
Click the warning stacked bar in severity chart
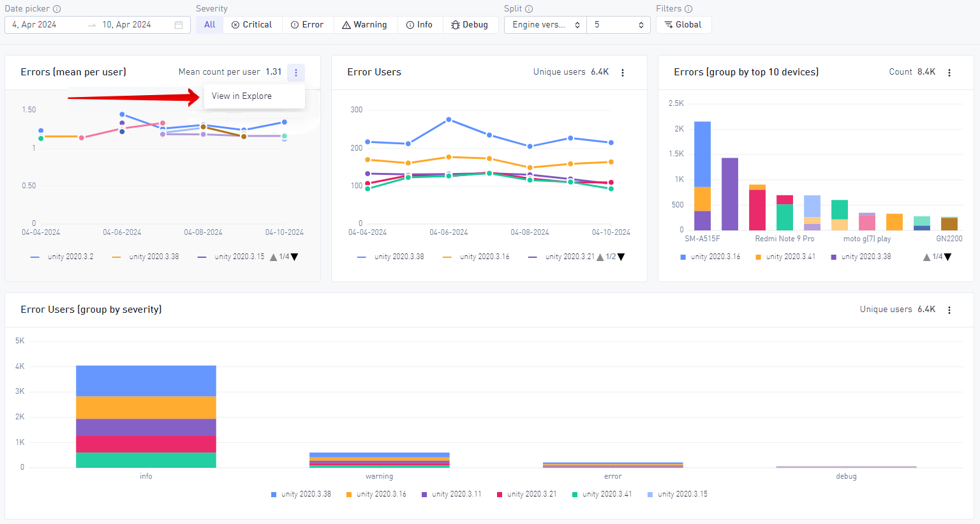[x=380, y=460]
